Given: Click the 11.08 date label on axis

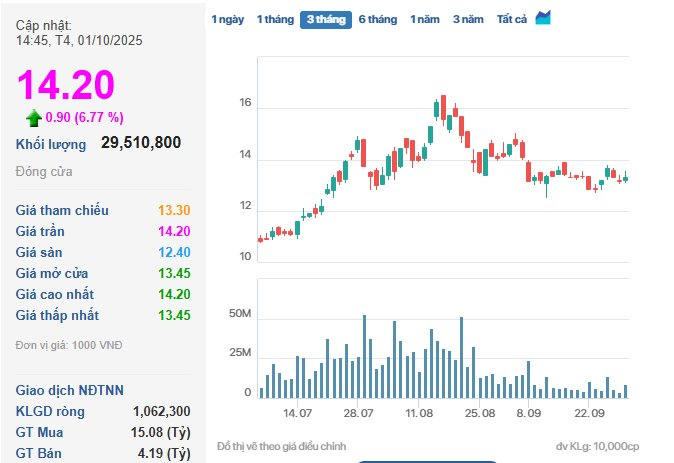Looking at the screenshot, I should click(419, 413).
